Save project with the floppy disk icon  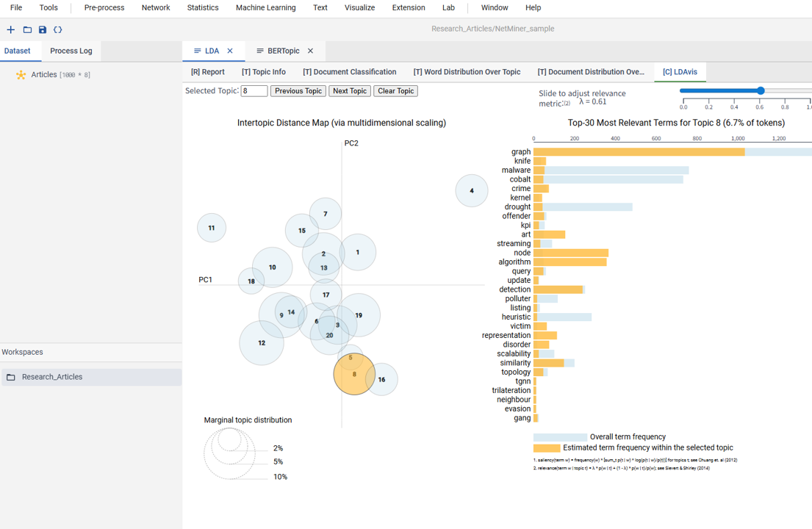[43, 29]
